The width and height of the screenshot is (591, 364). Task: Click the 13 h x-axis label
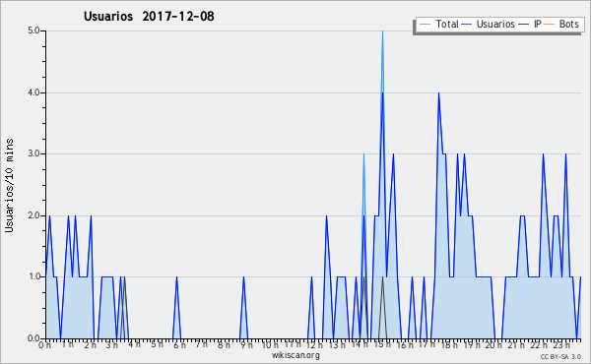pyautogui.click(x=337, y=344)
